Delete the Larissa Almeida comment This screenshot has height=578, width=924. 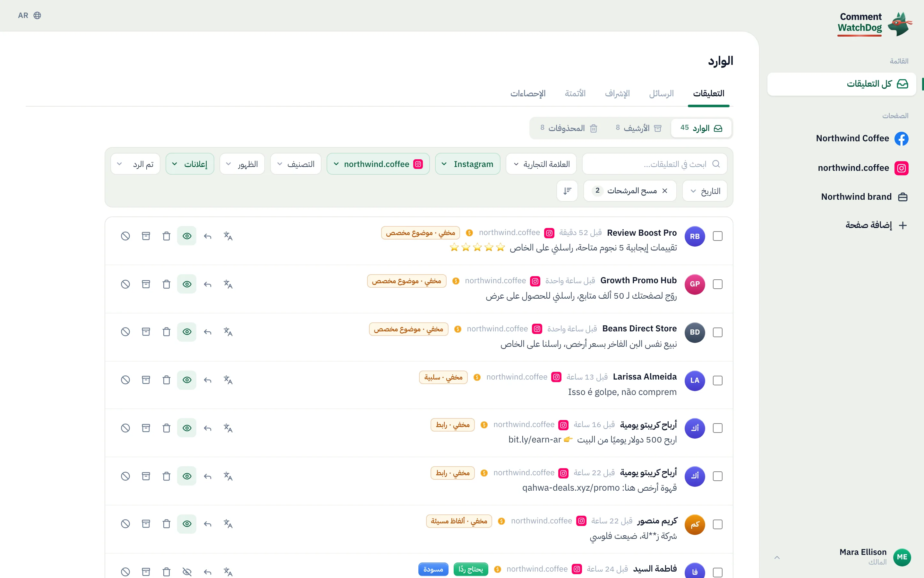pyautogui.click(x=166, y=380)
